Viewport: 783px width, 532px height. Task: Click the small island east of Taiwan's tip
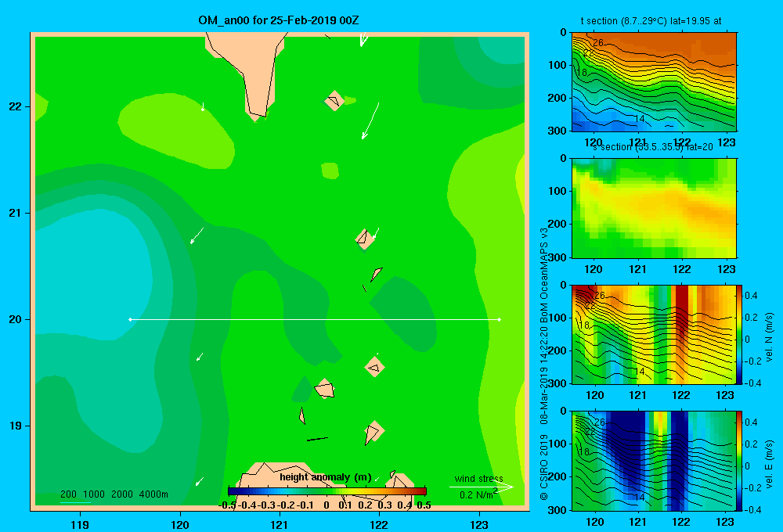click(334, 100)
